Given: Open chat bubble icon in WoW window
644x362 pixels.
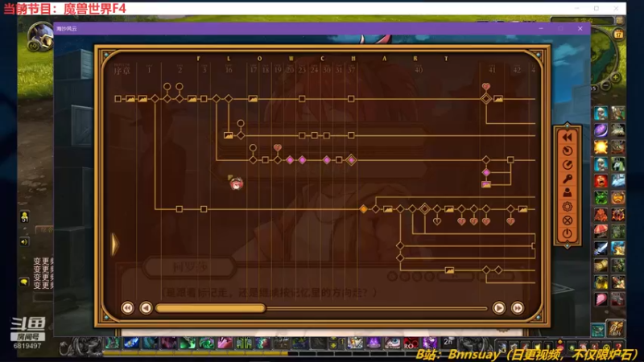Looking at the screenshot, I should pos(24,282).
